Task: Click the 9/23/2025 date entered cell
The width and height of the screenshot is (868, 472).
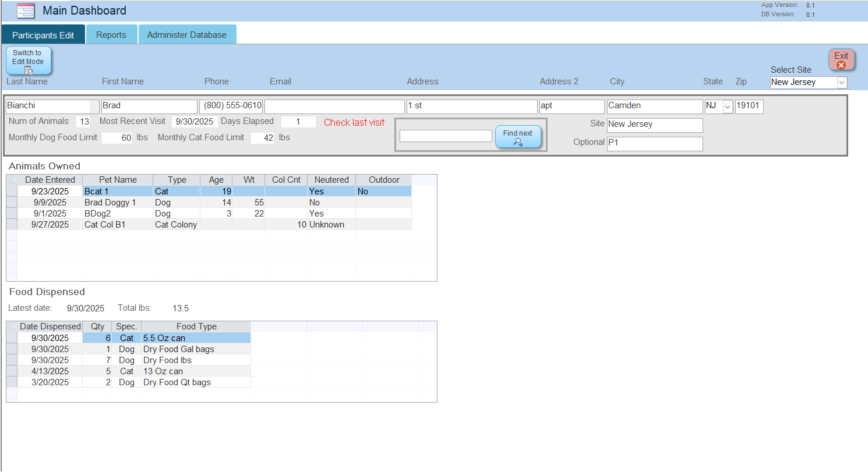Action: (50, 191)
